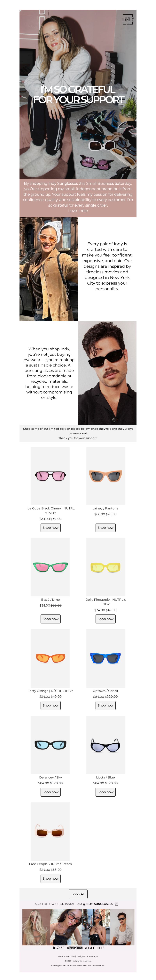The height and width of the screenshot is (980, 156).
Task: Open the Delancey / Sky product title link
Action: pos(50,777)
